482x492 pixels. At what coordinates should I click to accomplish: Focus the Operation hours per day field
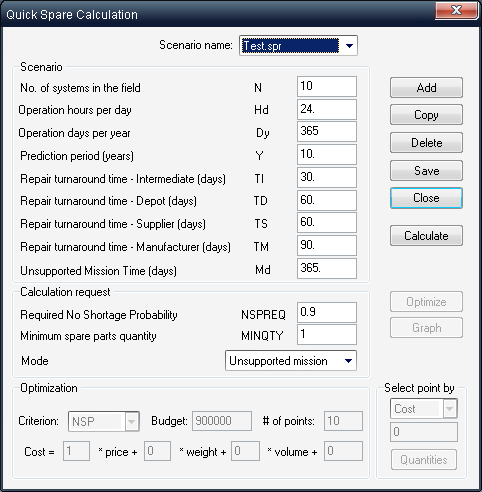click(x=327, y=109)
